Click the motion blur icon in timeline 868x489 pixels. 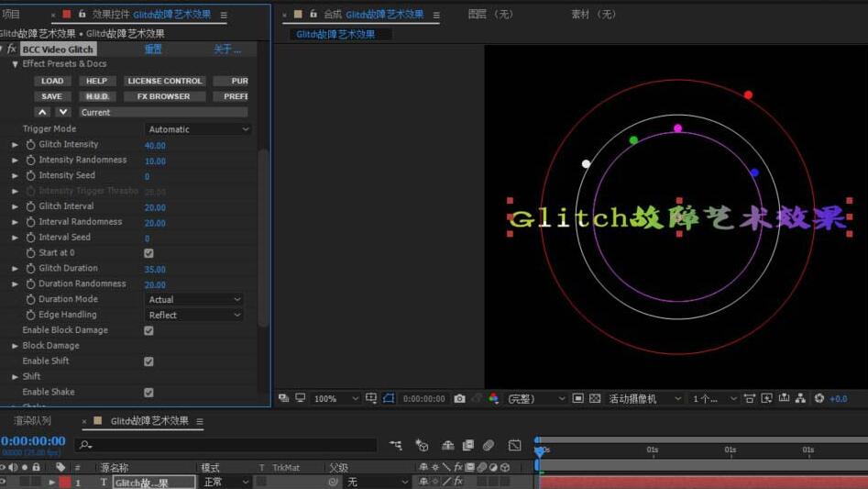[x=489, y=445]
